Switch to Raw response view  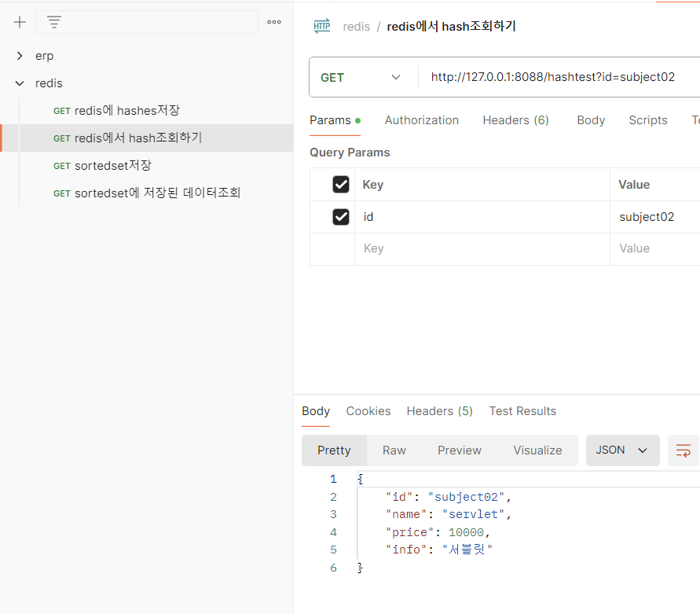[x=394, y=450]
